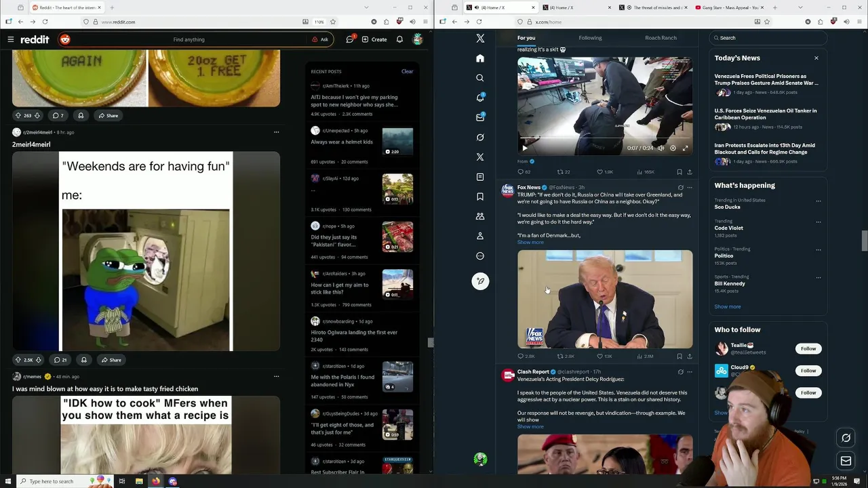Screen dimensions: 868x488
Task: Click Ask button in Reddit search bar
Action: 320,39
